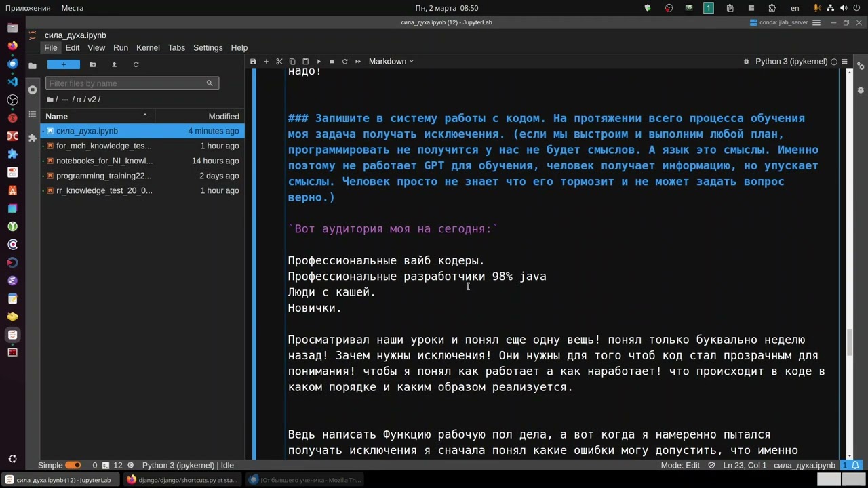Screen dimensions: 868x488
Task: Show running terminals and kernels panel
Action: tap(32, 89)
